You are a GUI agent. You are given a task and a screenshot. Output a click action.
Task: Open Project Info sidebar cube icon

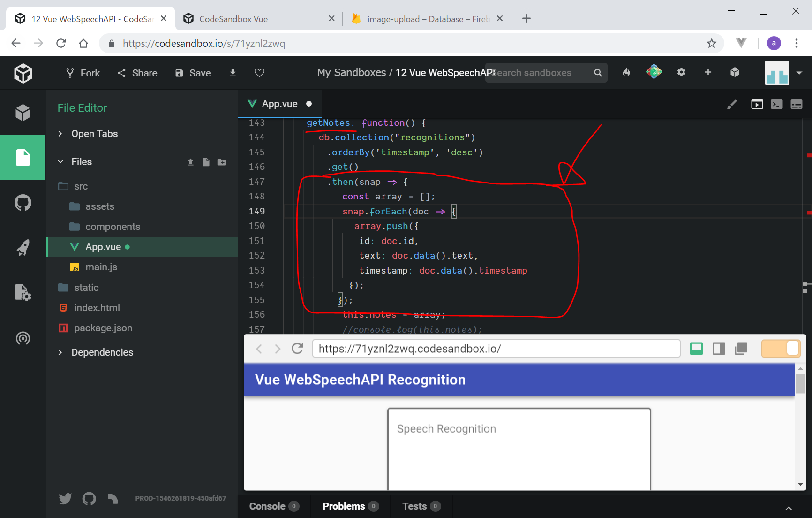23,113
